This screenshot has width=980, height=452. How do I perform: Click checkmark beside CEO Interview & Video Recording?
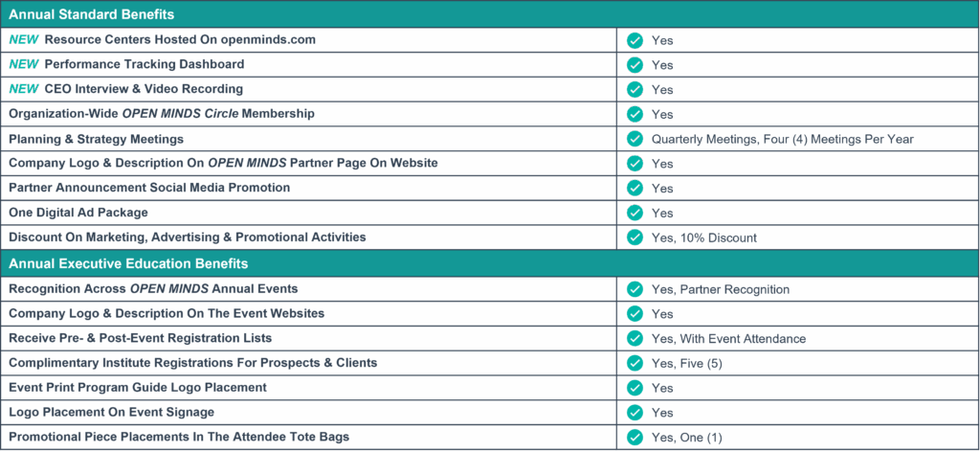(635, 89)
